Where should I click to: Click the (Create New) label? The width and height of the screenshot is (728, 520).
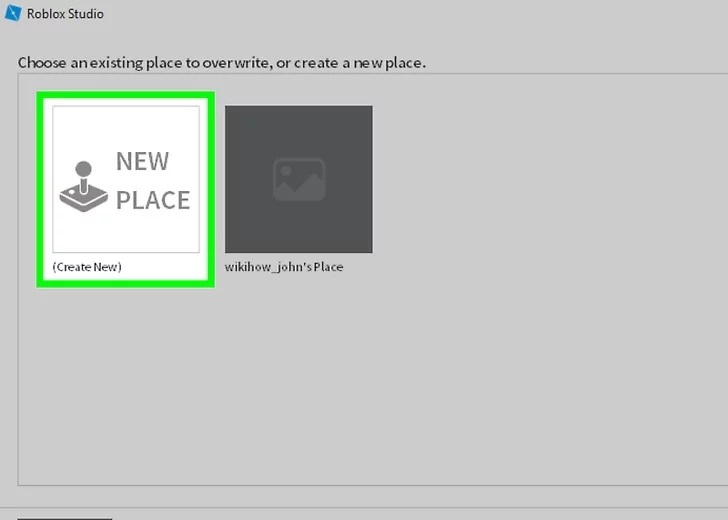[x=87, y=267]
